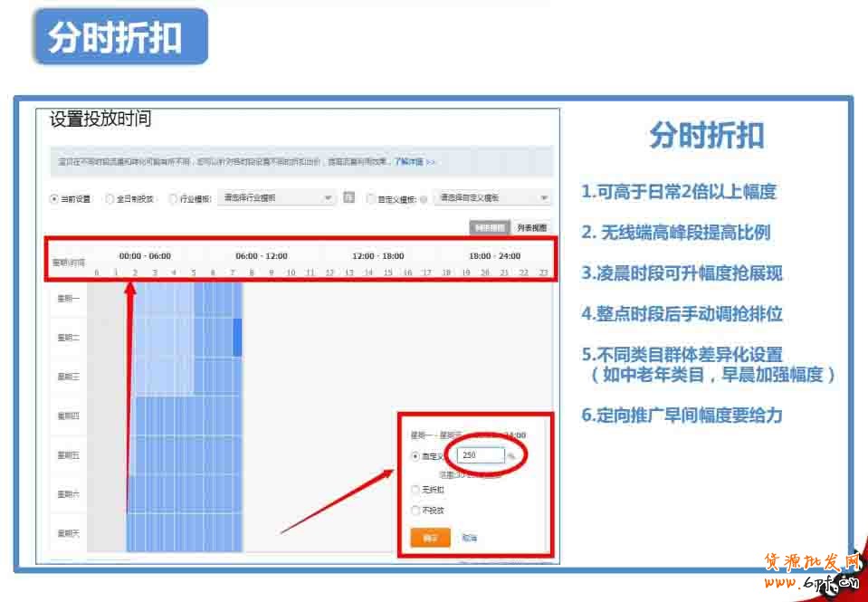This screenshot has width=868, height=602.
Task: Choose the 自定义模板 radio option
Action: point(370,199)
